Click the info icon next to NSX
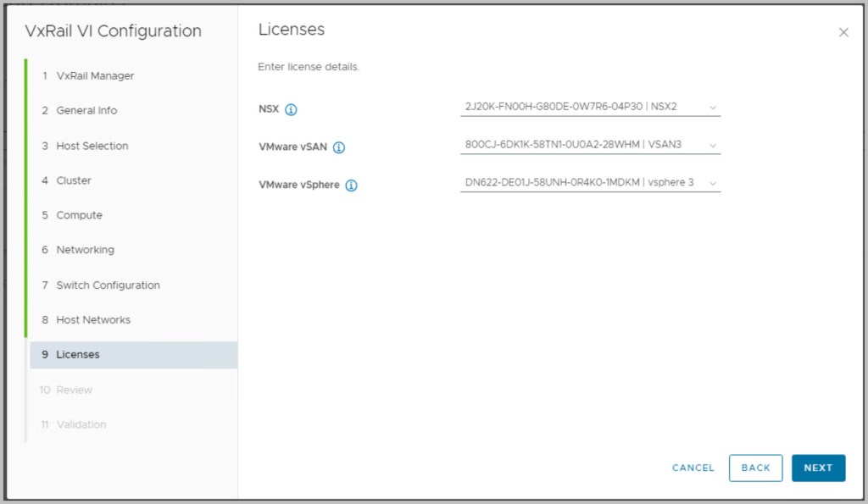Image resolution: width=868 pixels, height=504 pixels. tap(291, 109)
